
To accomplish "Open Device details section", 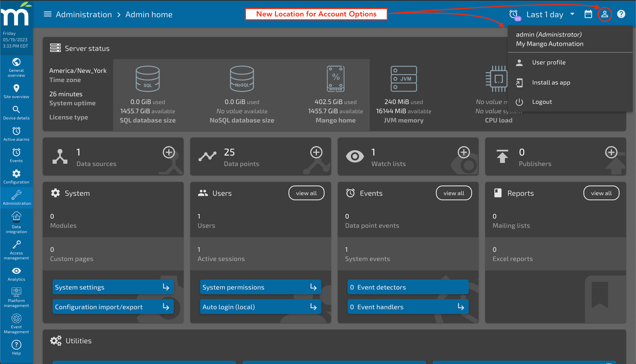I will click(16, 113).
